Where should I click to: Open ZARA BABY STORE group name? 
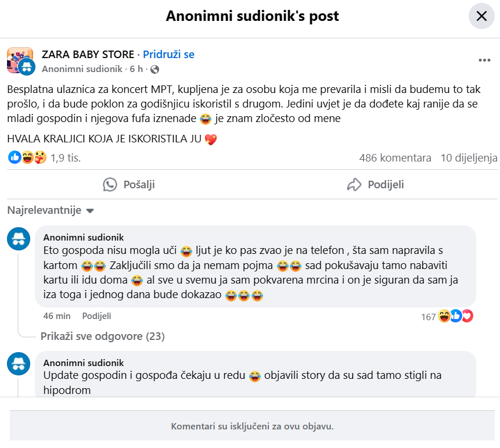(88, 55)
